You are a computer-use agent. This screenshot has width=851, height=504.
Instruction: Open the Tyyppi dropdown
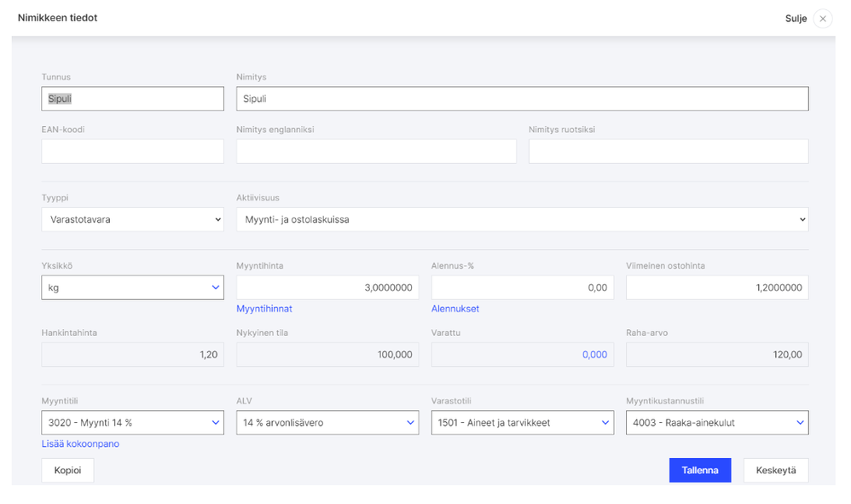click(x=132, y=219)
